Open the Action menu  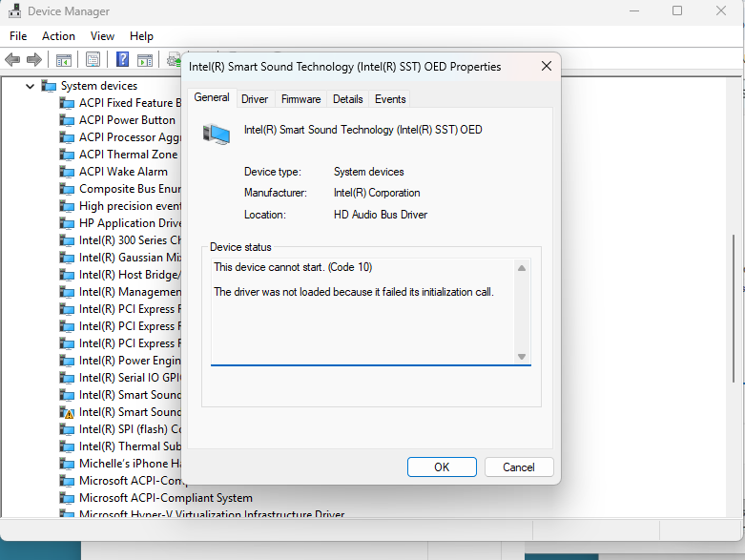pyautogui.click(x=58, y=36)
